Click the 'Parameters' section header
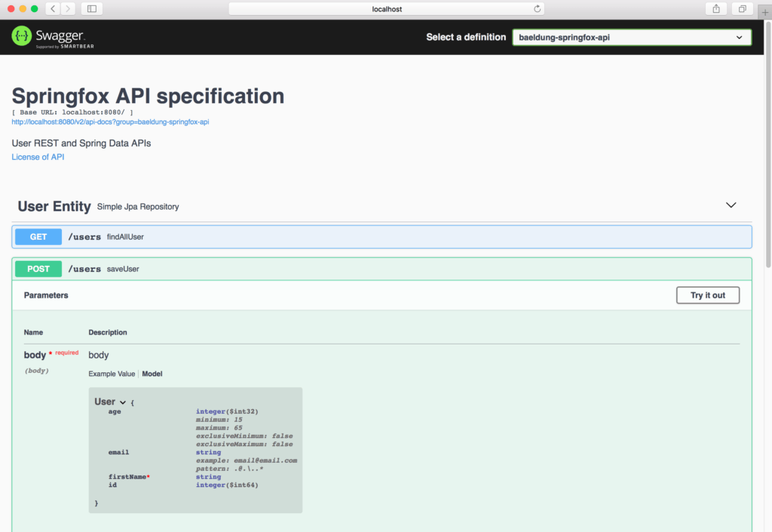Image resolution: width=772 pixels, height=532 pixels. [x=46, y=295]
